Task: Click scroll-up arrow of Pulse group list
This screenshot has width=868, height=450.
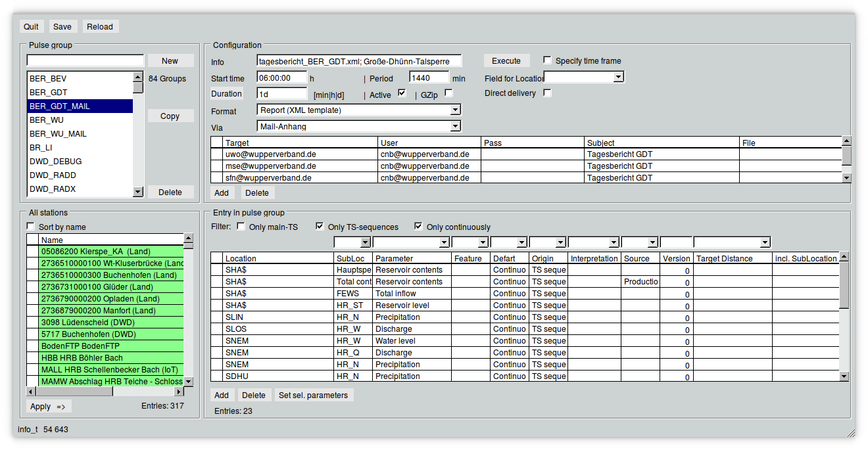Action: click(138, 76)
